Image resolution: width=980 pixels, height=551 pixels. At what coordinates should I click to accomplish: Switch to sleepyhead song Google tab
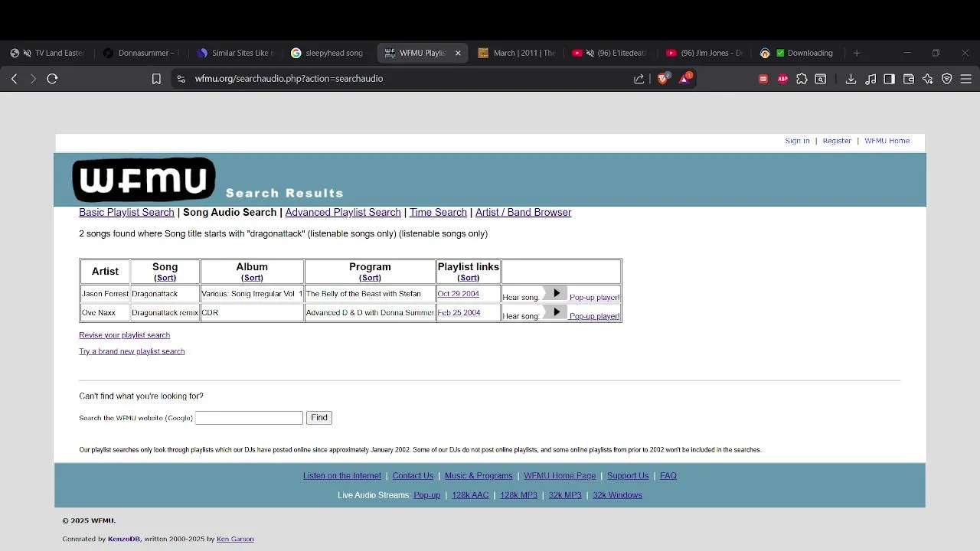point(329,53)
